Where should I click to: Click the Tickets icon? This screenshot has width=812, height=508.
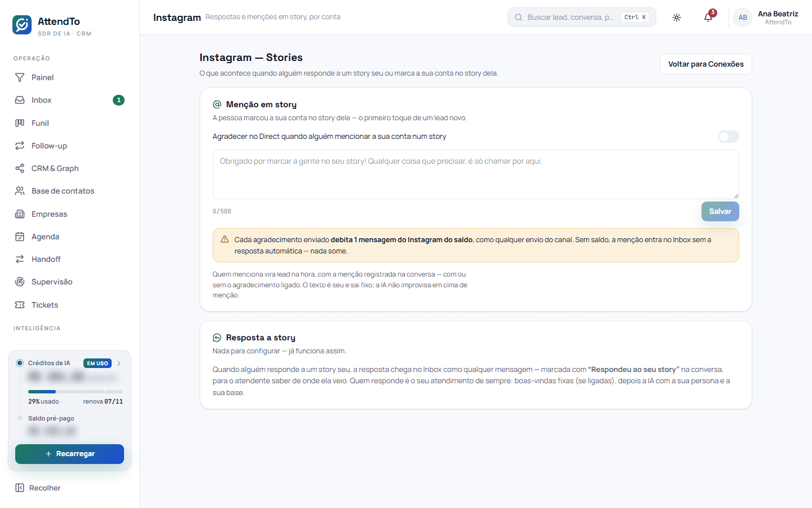pyautogui.click(x=20, y=305)
